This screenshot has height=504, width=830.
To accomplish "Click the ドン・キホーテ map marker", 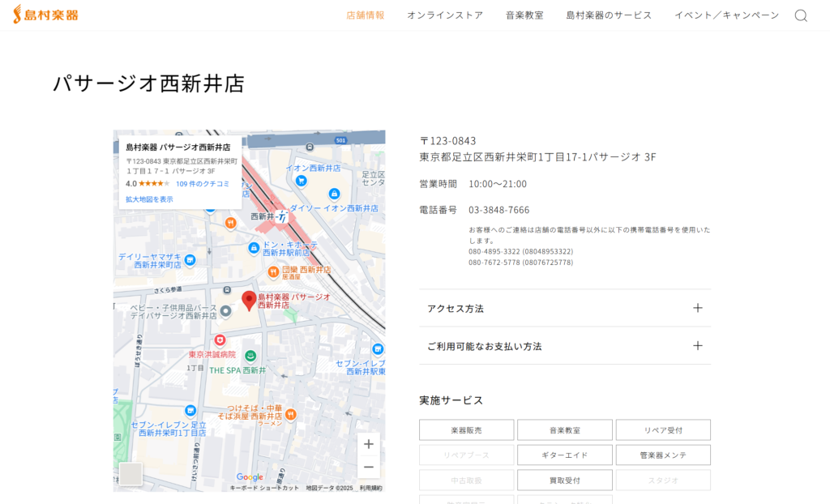I will (x=254, y=247).
